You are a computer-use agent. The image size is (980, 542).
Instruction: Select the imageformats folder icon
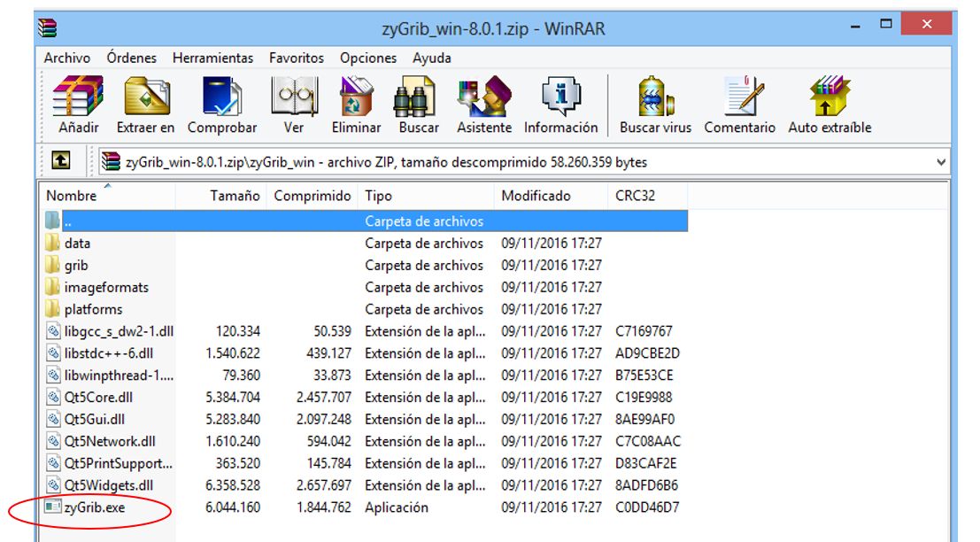point(52,287)
